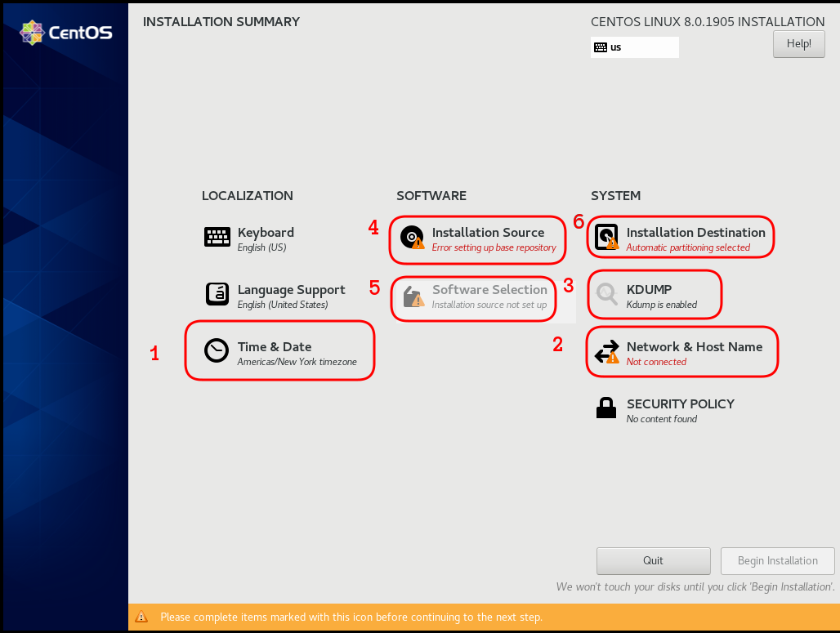Click the Help! button
Viewport: 840px width, 633px height.
click(x=798, y=43)
